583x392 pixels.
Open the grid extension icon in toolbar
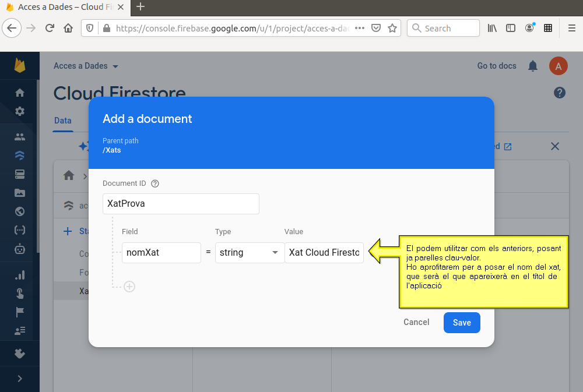(x=547, y=28)
